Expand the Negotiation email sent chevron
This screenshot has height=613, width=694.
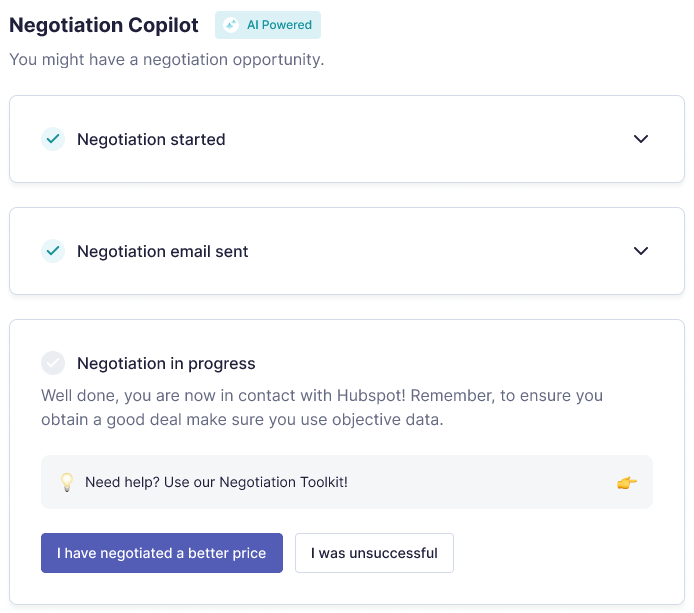pyautogui.click(x=641, y=251)
